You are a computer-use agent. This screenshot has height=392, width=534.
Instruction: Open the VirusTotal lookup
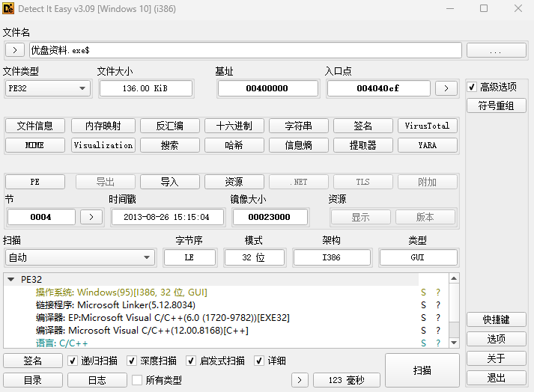427,126
